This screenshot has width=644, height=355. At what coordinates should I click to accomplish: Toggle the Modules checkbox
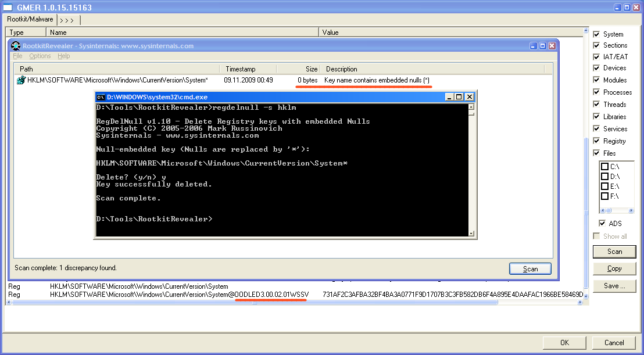click(x=596, y=80)
